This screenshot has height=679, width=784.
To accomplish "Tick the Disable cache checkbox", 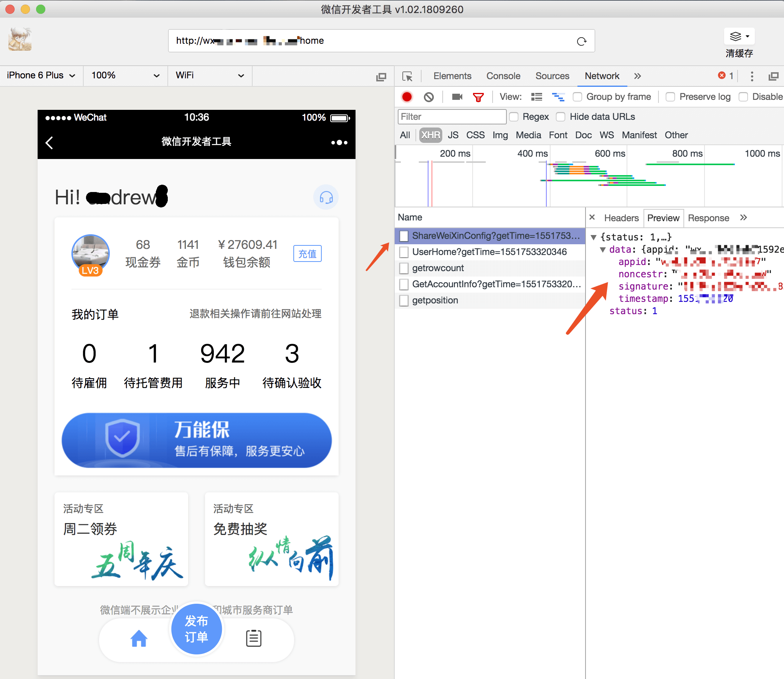I will (x=743, y=97).
